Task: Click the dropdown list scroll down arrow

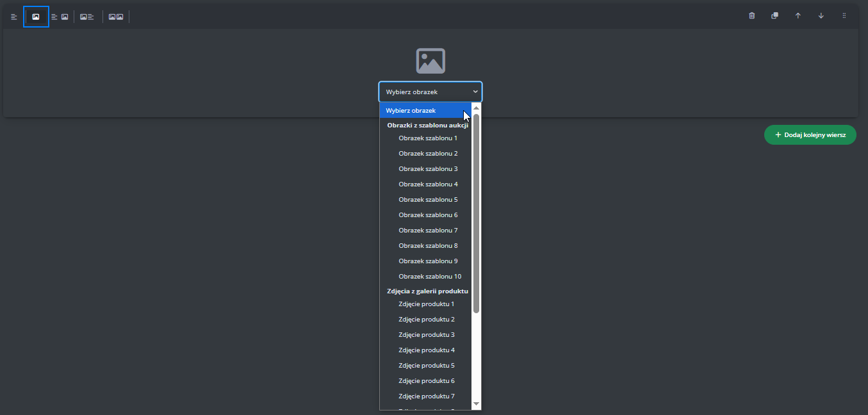Action: [x=476, y=403]
